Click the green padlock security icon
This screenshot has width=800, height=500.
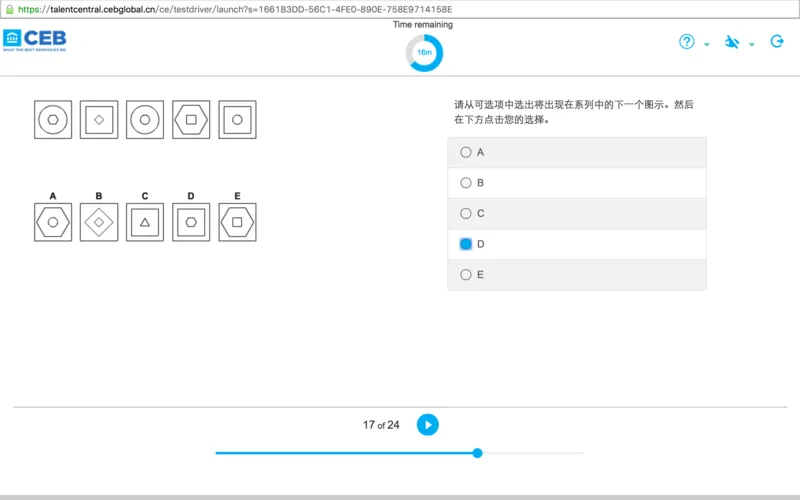9,9
